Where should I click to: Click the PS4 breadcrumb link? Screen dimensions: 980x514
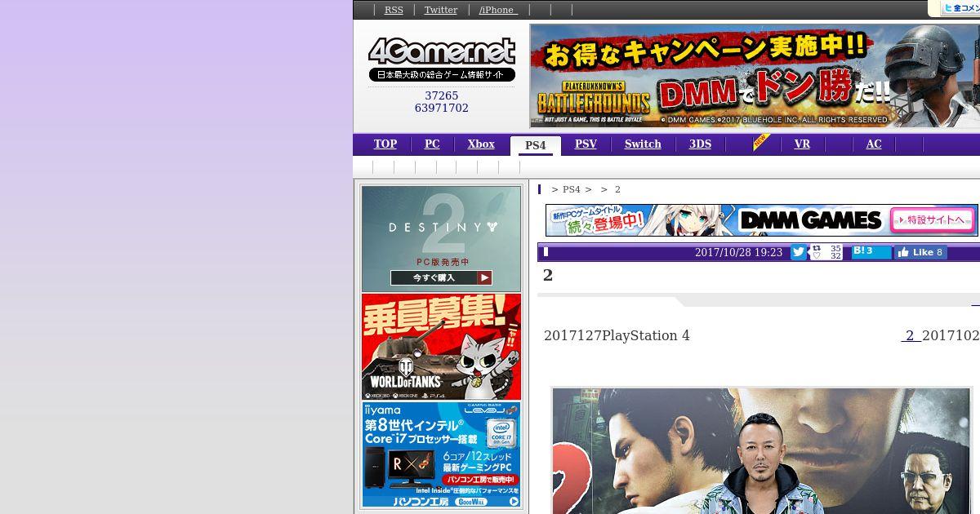[571, 189]
